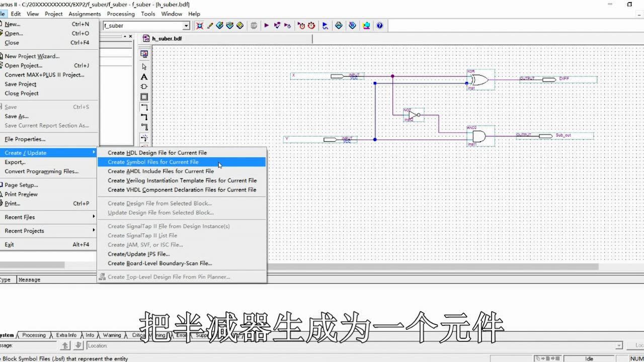Viewport: 644px width, 362px height.
Task: Select the Text tool (A icon)
Action: 144,76
